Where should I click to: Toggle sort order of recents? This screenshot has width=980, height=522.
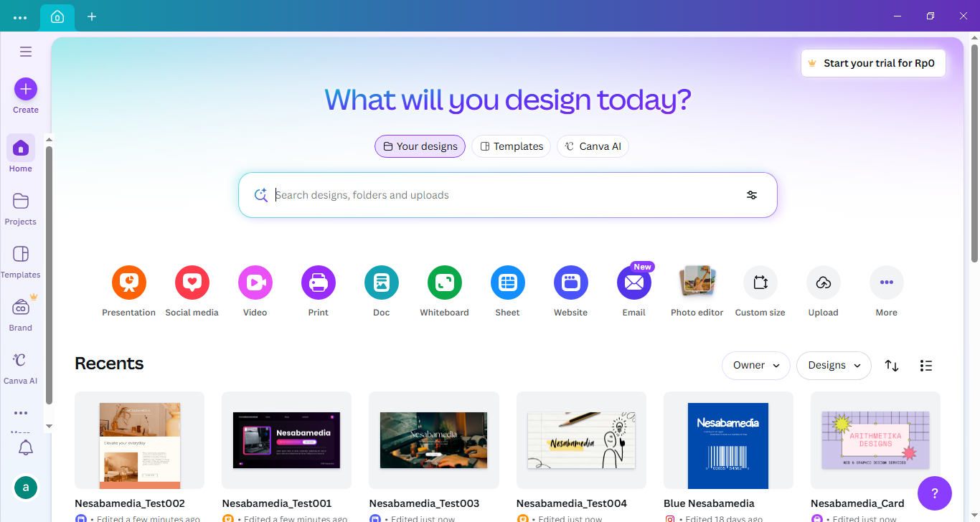pos(892,366)
